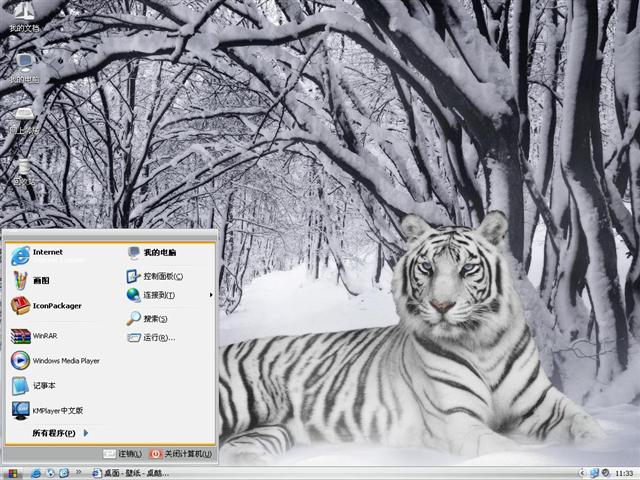This screenshot has height=480, width=640.
Task: Click the third quick launch icon
Action: [x=64, y=473]
